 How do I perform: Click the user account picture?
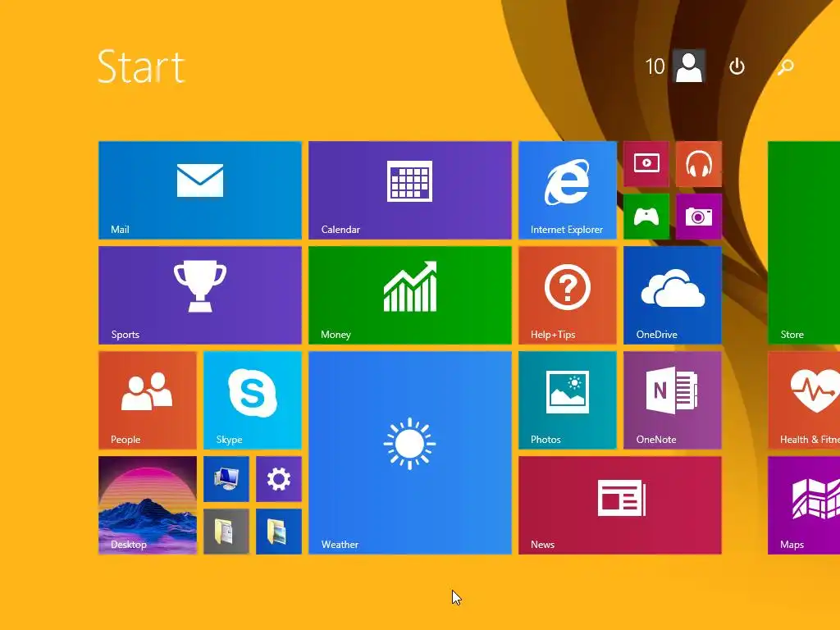(x=688, y=66)
